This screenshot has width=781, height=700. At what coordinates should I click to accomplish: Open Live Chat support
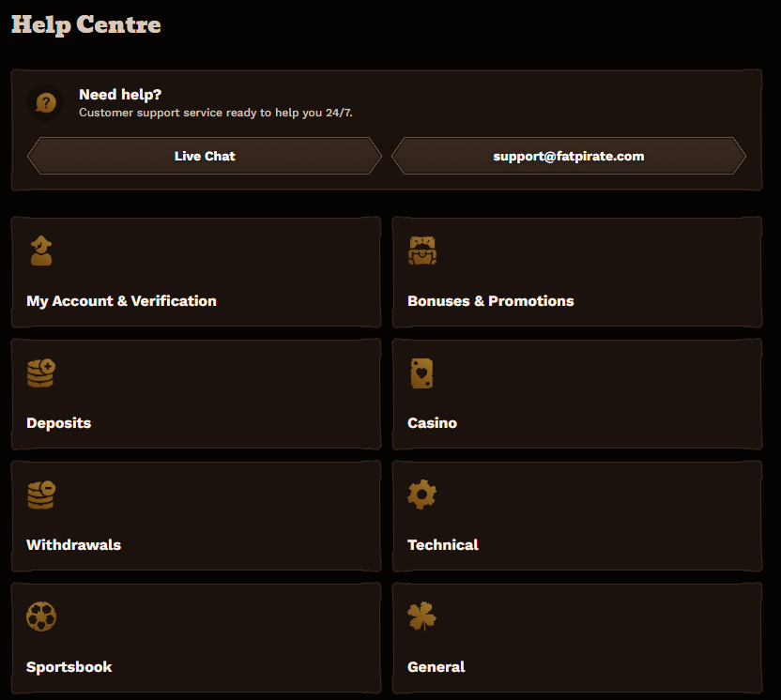pyautogui.click(x=205, y=156)
